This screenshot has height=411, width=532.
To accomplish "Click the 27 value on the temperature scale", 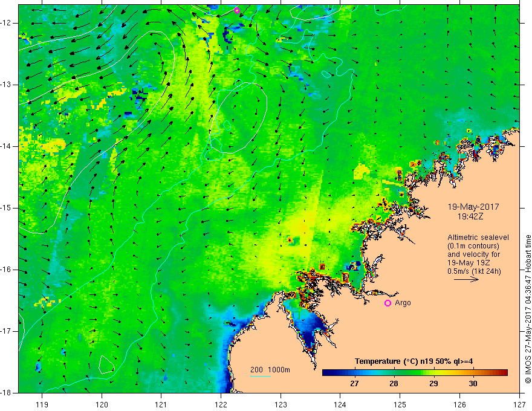I will pyautogui.click(x=354, y=384).
